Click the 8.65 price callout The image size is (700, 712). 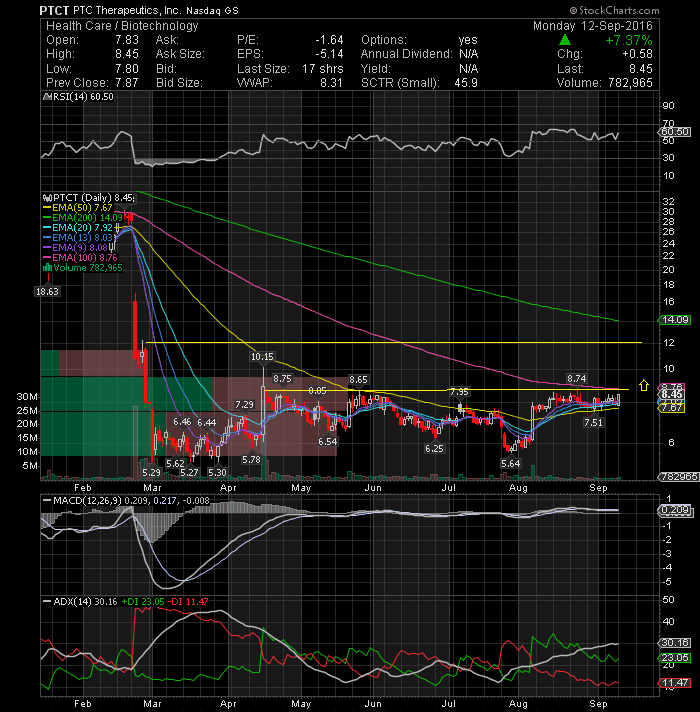click(x=358, y=380)
